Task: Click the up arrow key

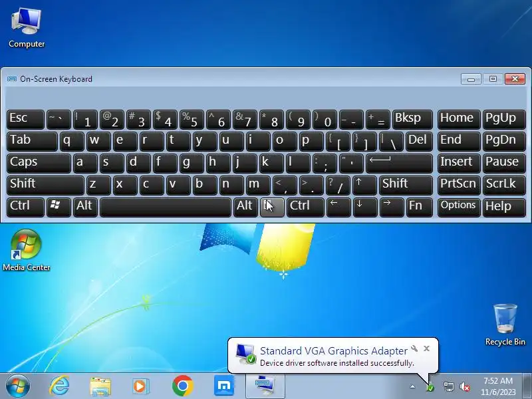Action: [364, 186]
